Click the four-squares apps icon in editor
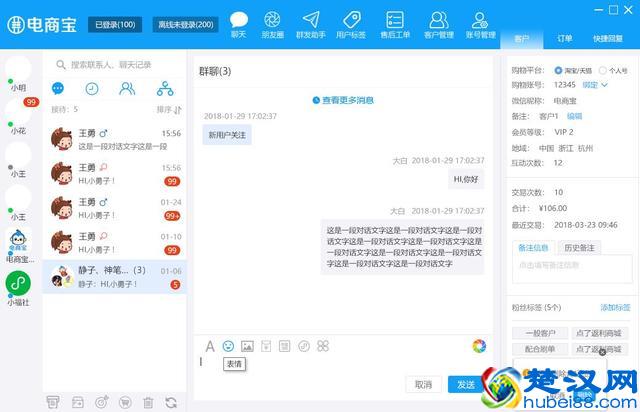 click(323, 346)
